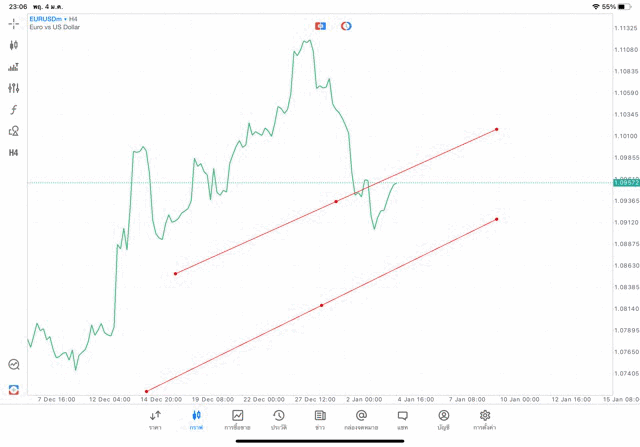The image size is (640, 447).
Task: Tap the red-blue square trade icon
Action: pyautogui.click(x=320, y=26)
